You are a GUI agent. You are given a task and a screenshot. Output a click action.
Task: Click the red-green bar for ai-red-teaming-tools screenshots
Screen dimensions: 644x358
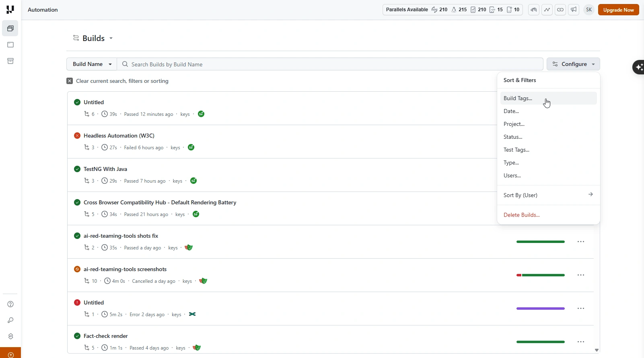click(x=541, y=275)
